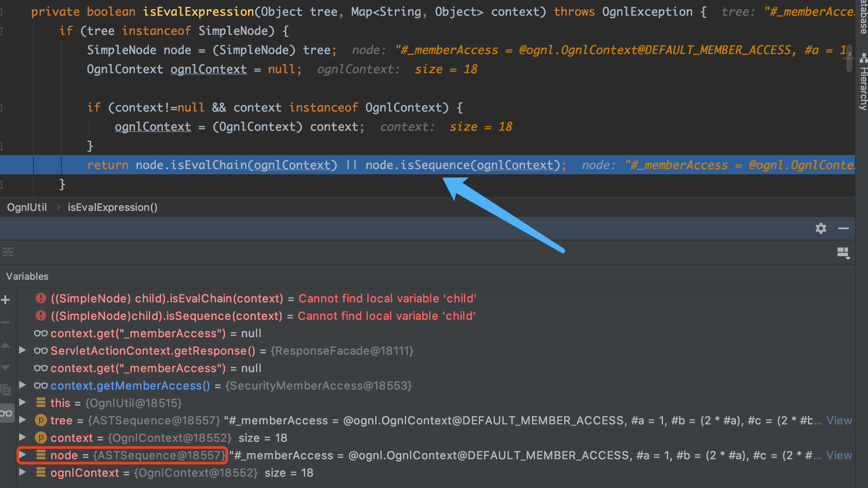This screenshot has height=488, width=868.
Task: Minimize the debug panel with the dash icon
Action: point(843,228)
